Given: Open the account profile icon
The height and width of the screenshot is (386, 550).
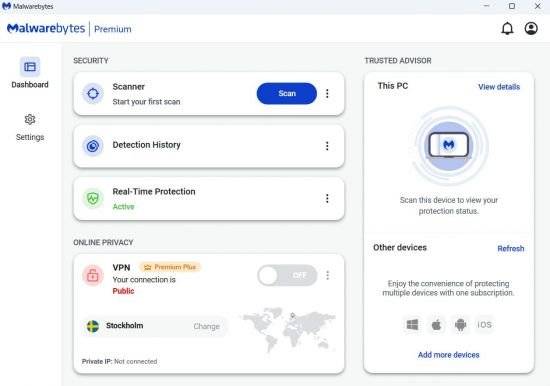Looking at the screenshot, I should [531, 28].
